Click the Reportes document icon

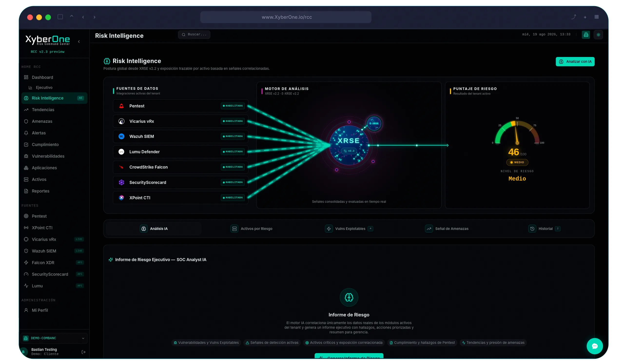[26, 191]
